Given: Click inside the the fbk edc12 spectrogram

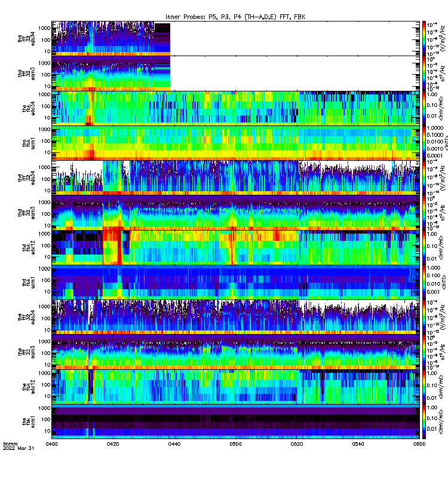Looking at the screenshot, I should click(235, 387).
